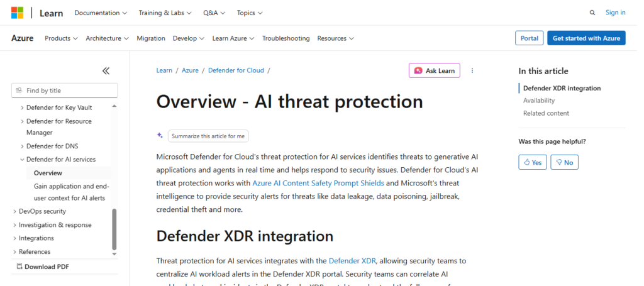Vote Yes for page helpful
The image size is (644, 286).
click(533, 163)
